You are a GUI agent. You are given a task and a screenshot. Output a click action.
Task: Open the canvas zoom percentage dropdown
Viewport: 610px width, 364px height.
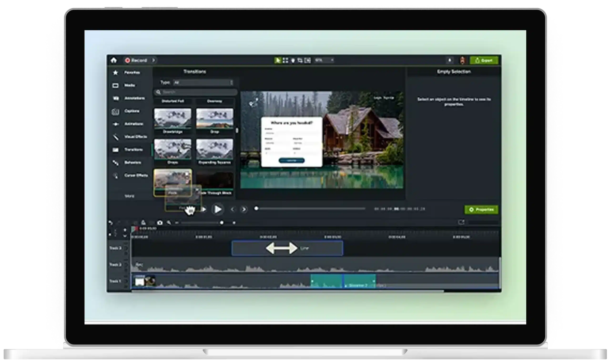(x=324, y=60)
